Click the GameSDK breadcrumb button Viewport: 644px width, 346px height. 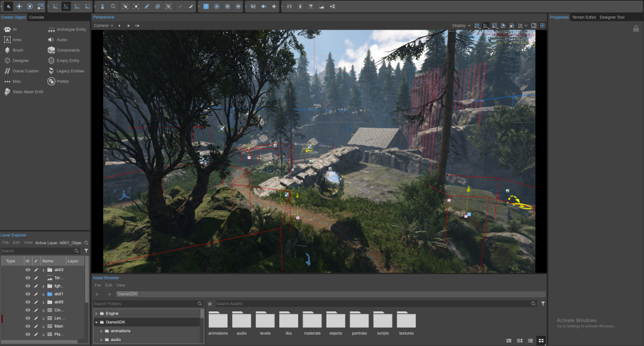pos(127,294)
